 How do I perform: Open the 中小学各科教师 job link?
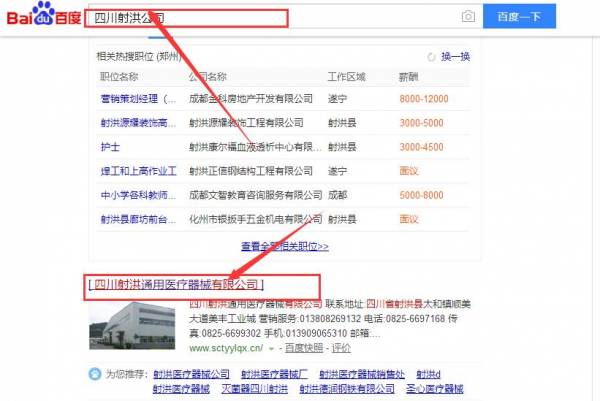(139, 195)
